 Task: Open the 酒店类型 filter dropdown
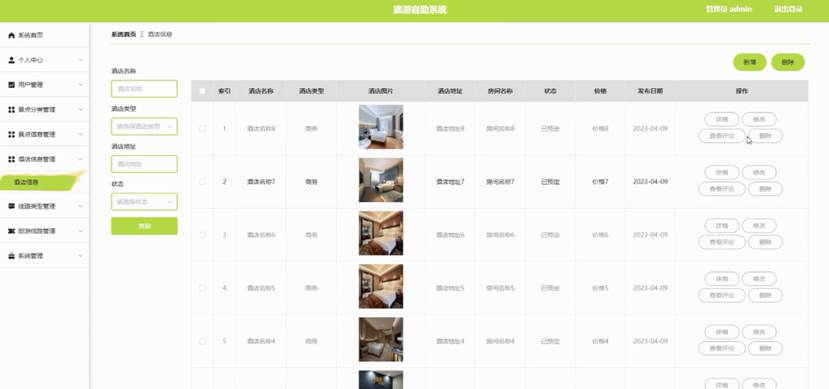pos(144,126)
